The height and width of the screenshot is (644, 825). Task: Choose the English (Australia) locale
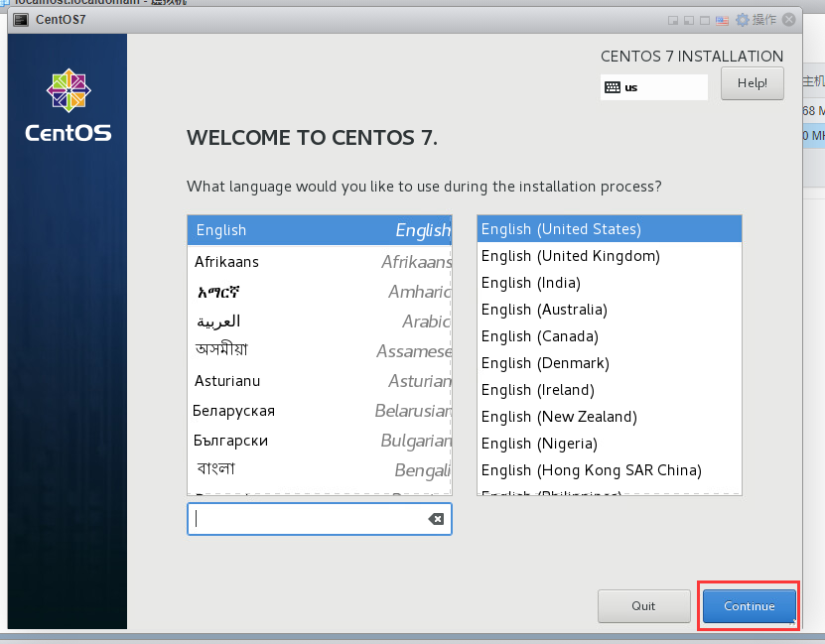pyautogui.click(x=610, y=310)
